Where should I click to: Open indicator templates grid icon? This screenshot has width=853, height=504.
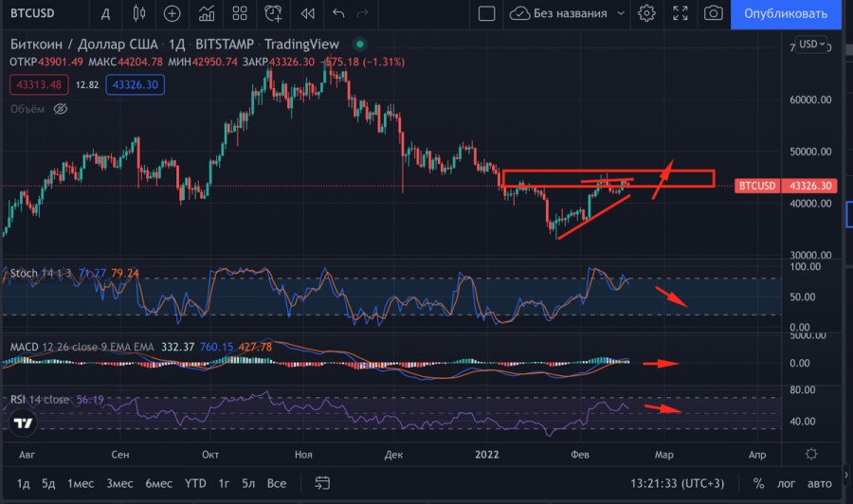[x=241, y=13]
